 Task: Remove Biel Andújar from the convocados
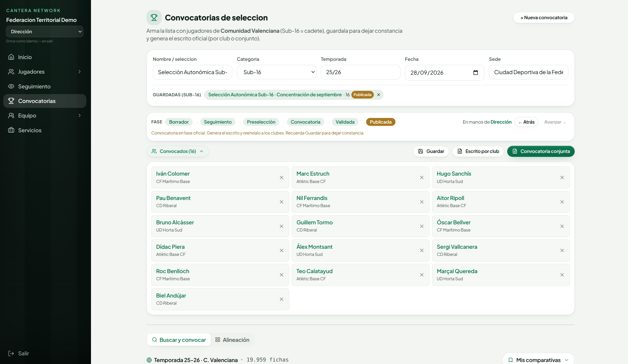pyautogui.click(x=281, y=299)
